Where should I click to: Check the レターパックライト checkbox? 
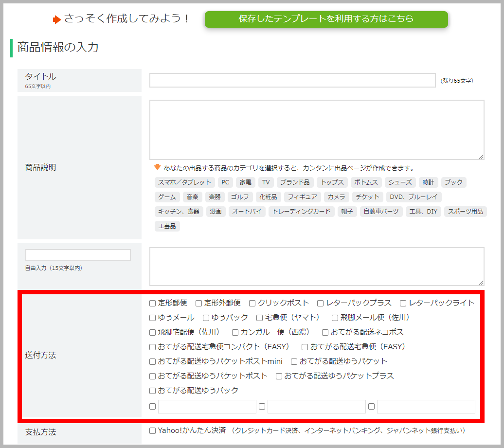click(403, 303)
